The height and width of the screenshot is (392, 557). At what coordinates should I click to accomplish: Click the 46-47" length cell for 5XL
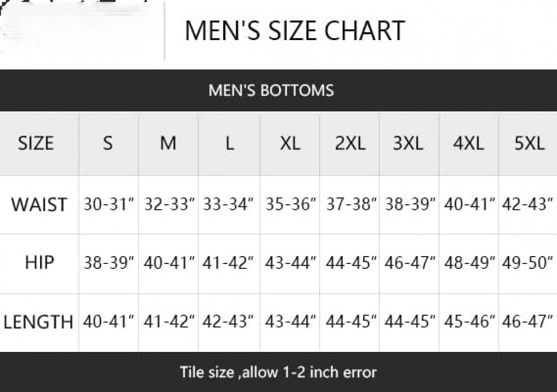coord(528,322)
